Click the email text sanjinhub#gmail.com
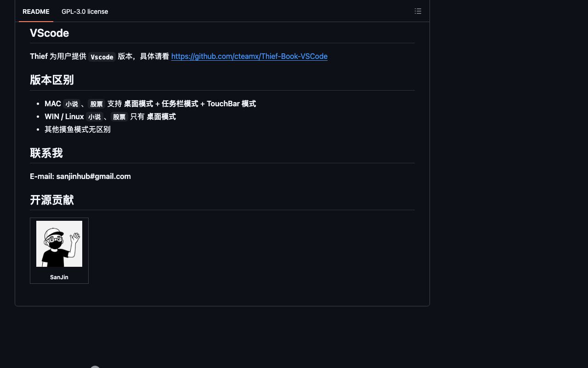The width and height of the screenshot is (588, 368). [x=94, y=176]
